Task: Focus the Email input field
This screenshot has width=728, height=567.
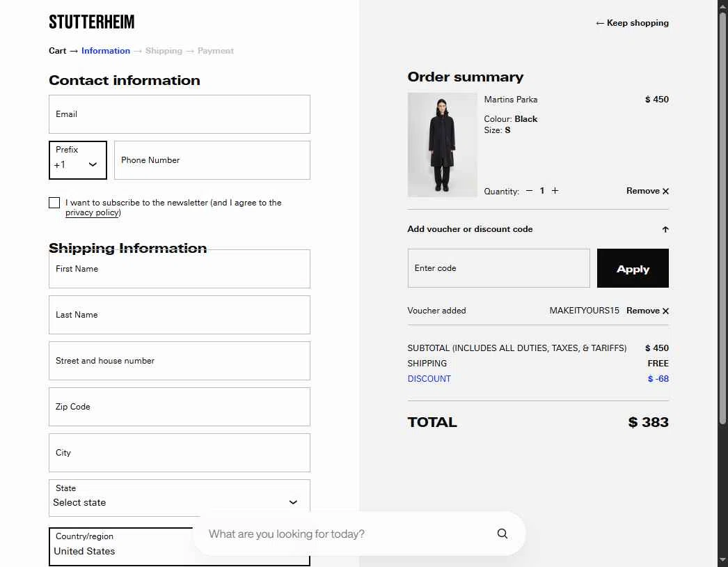Action: [179, 114]
